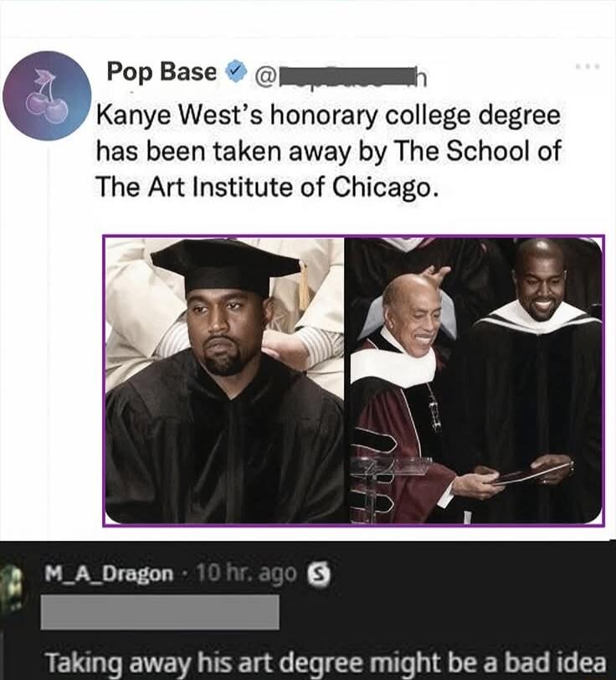Click the gray redacted bar in comment
The width and height of the screenshot is (616, 680).
click(159, 614)
